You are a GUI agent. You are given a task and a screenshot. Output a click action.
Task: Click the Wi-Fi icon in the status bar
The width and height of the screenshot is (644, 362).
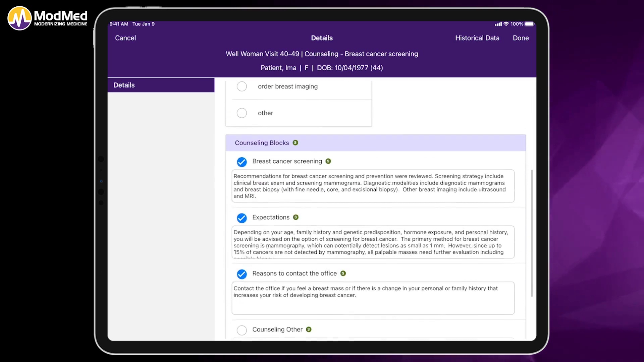(506, 24)
